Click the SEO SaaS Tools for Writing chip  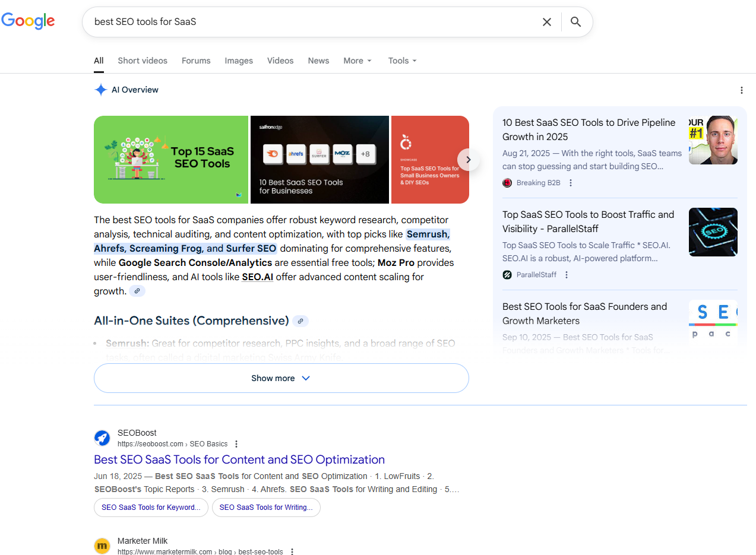point(266,508)
